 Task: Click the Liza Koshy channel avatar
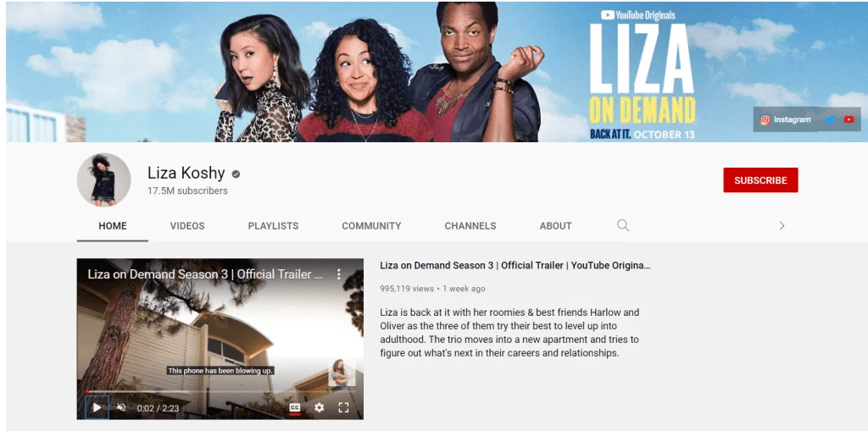tap(103, 180)
